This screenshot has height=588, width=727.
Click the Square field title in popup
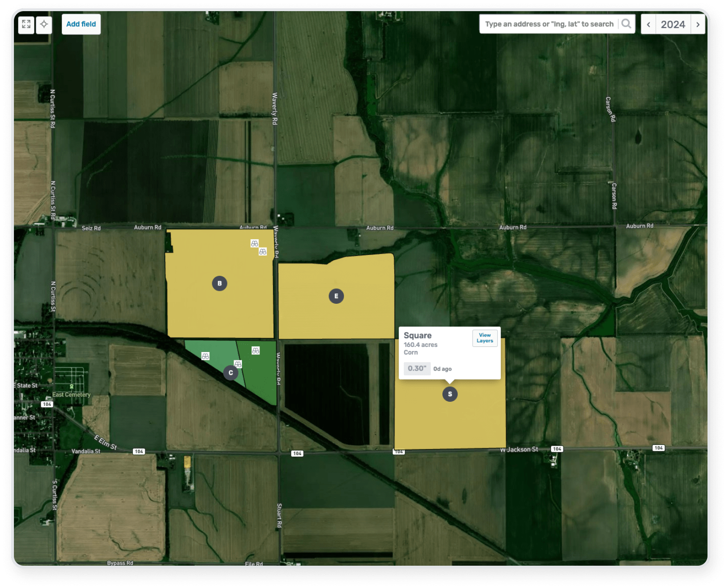click(417, 335)
